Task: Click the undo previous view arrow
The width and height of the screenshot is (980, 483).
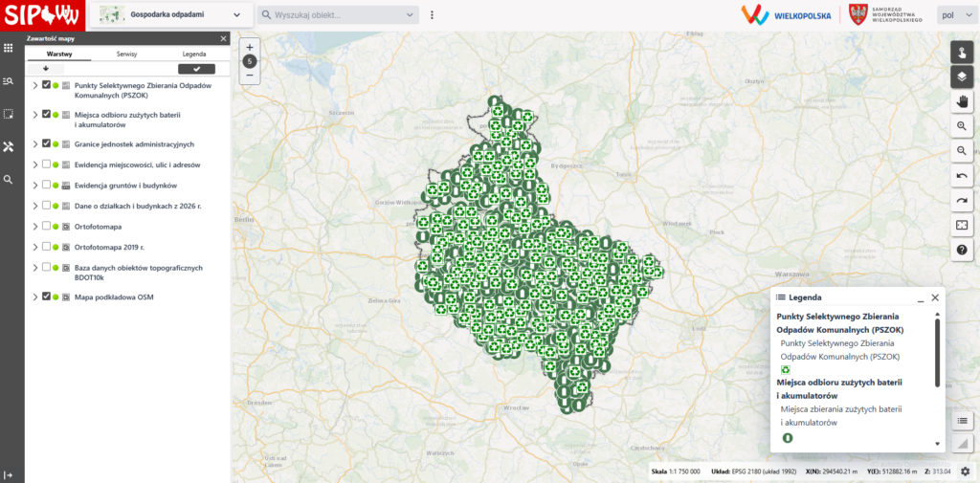Action: (x=962, y=176)
